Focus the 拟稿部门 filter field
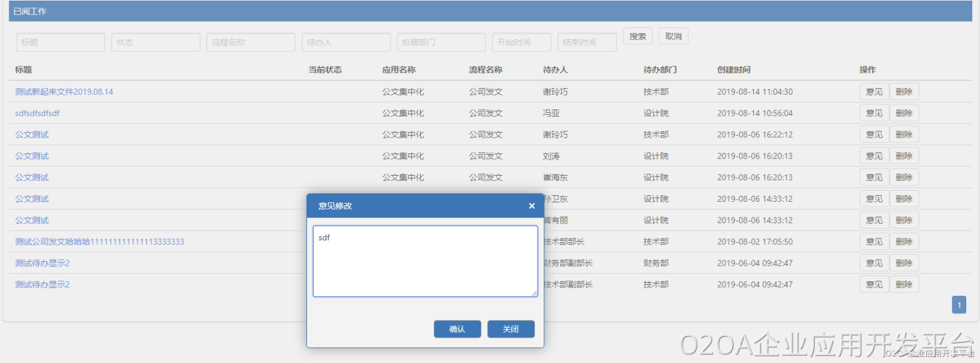The height and width of the screenshot is (363, 980). (441, 42)
